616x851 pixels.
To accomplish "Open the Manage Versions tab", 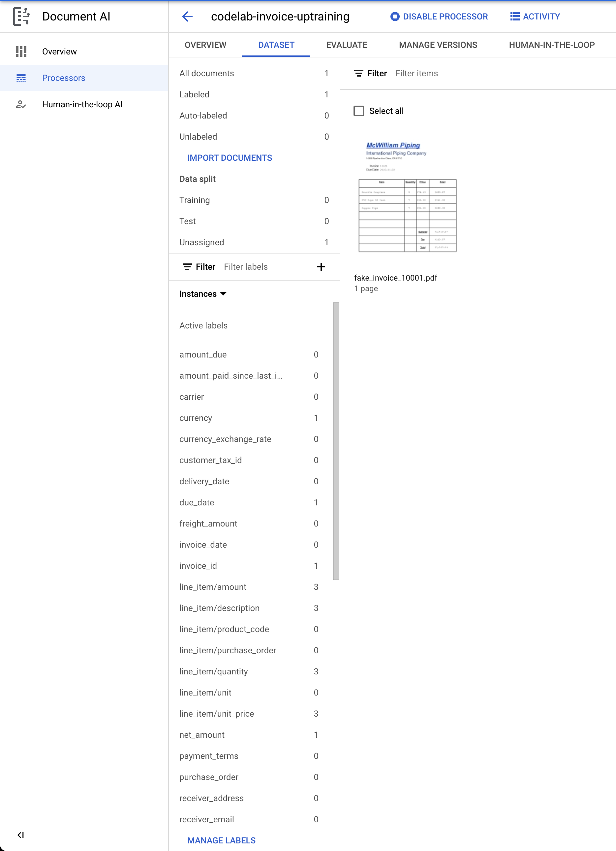I will pyautogui.click(x=438, y=45).
